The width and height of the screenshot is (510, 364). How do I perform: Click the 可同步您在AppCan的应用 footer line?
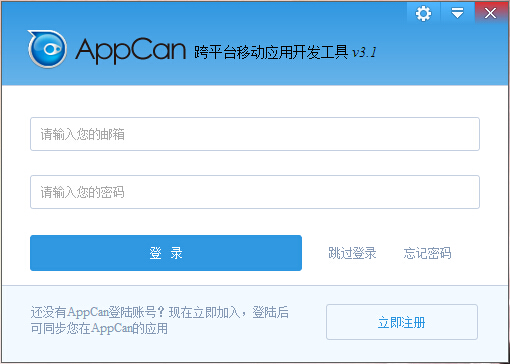99,329
